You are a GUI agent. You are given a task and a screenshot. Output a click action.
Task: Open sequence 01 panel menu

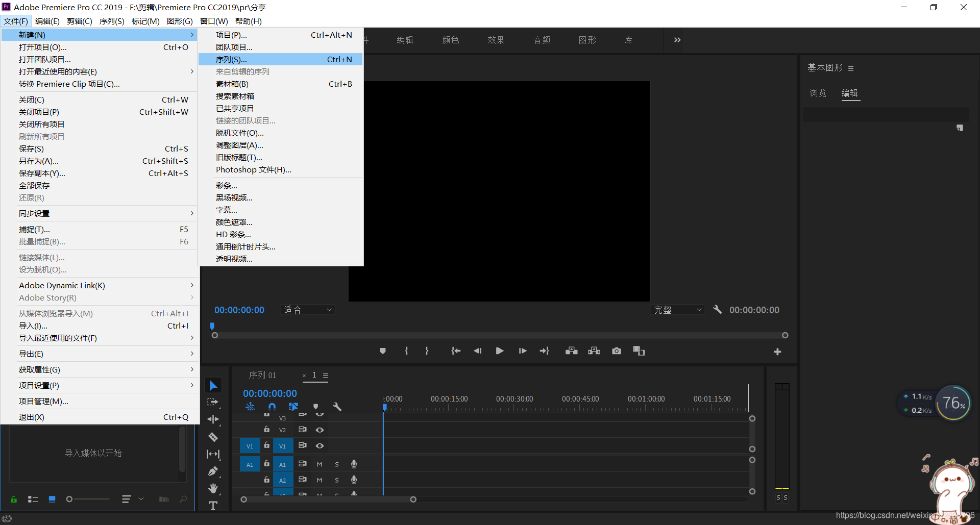[x=326, y=376]
